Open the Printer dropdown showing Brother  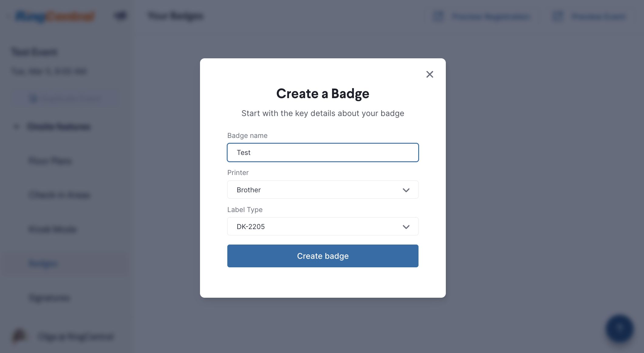323,190
